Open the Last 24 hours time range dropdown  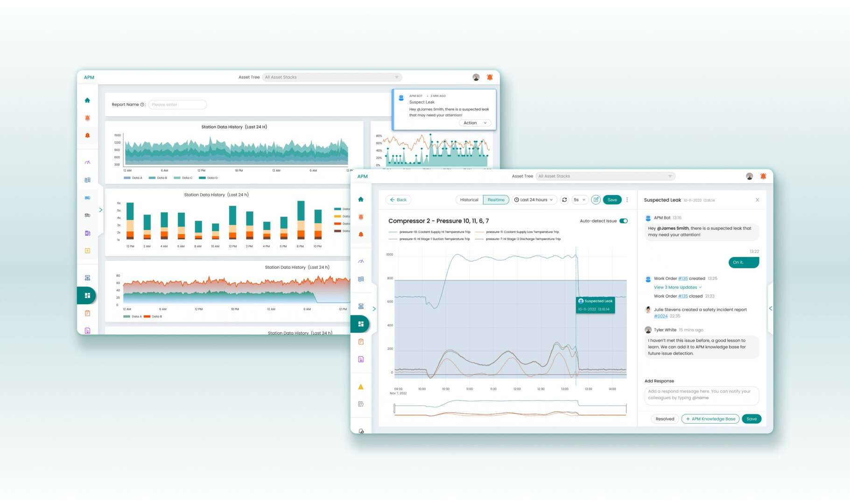click(x=534, y=200)
